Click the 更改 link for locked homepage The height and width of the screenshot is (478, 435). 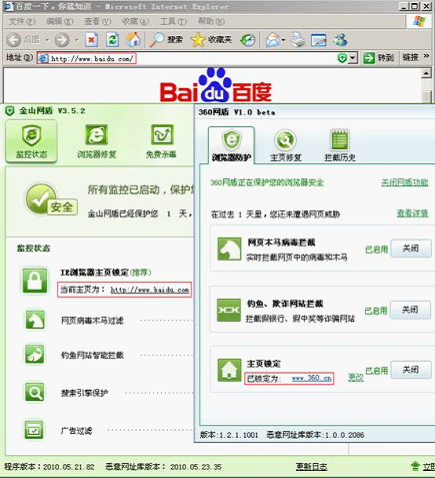[356, 378]
